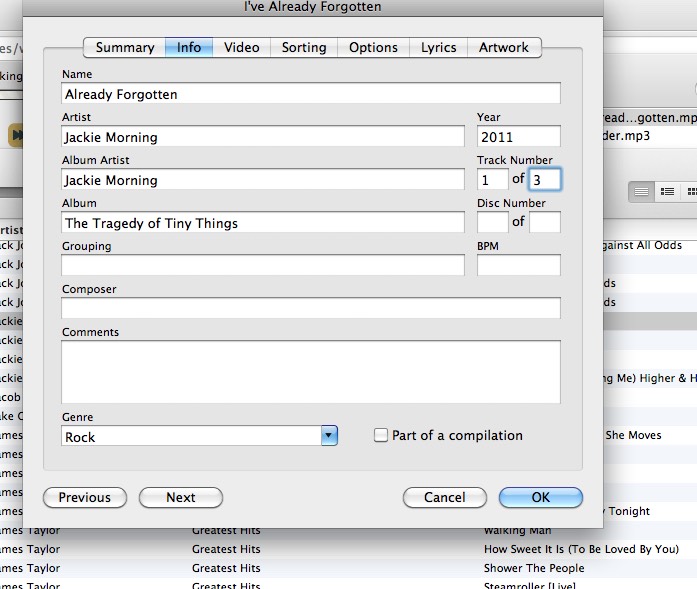Click the Disc Number total field
This screenshot has width=697, height=589.
point(545,222)
